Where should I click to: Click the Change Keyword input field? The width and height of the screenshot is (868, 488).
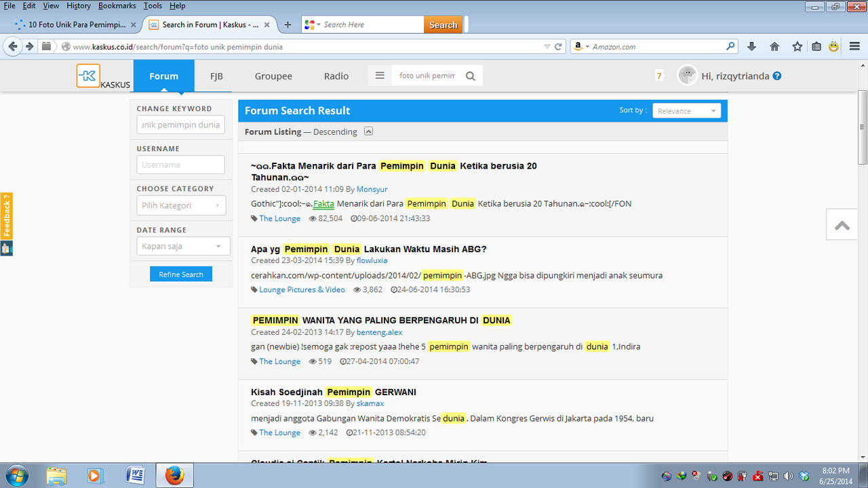[180, 125]
